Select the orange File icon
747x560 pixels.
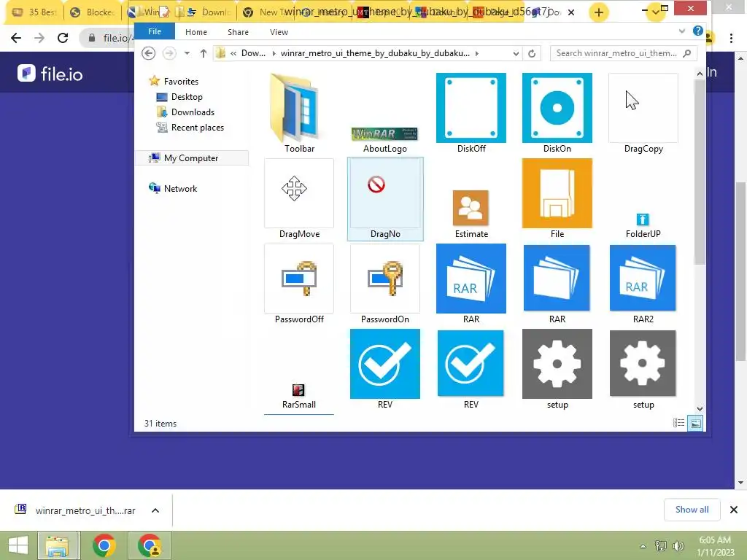pyautogui.click(x=557, y=199)
